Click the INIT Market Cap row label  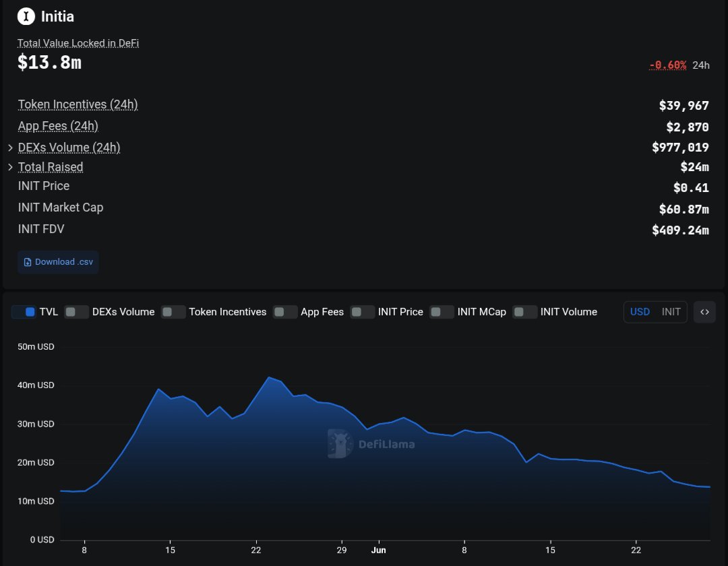point(61,208)
